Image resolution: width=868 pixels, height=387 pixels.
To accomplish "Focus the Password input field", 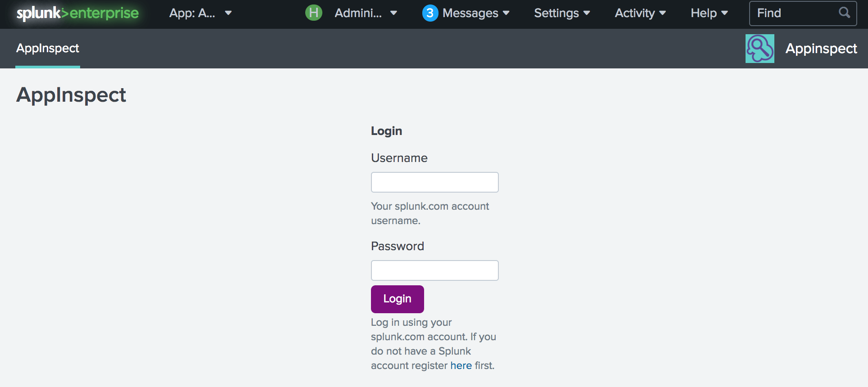I will (x=435, y=270).
